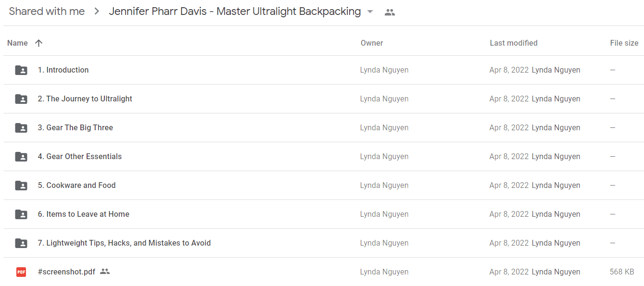
Task: Click the shared people icon beside #screenshot.pdf
Action: (105, 272)
